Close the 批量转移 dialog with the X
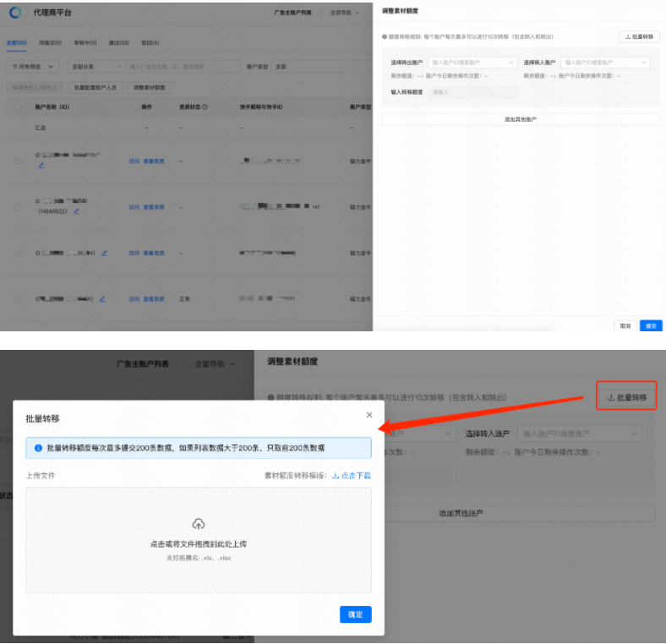 pyautogui.click(x=368, y=415)
